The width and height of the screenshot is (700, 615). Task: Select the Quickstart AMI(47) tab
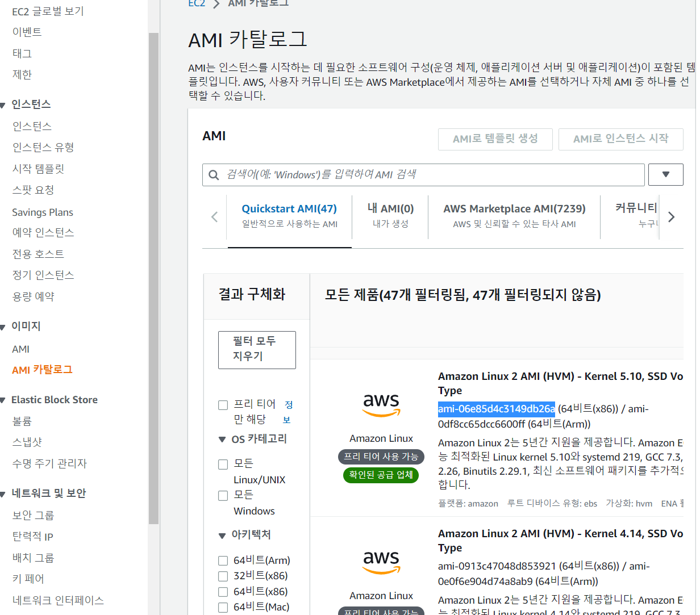(289, 216)
